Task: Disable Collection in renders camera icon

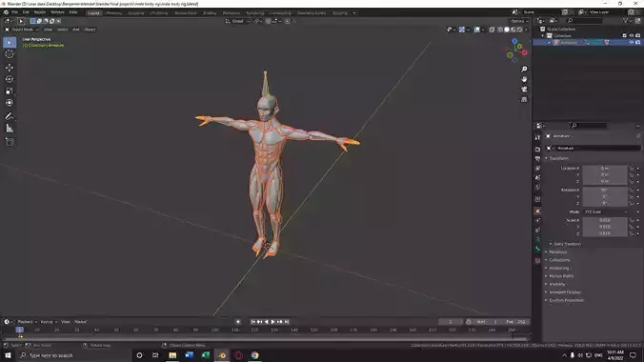Action: coord(638,36)
